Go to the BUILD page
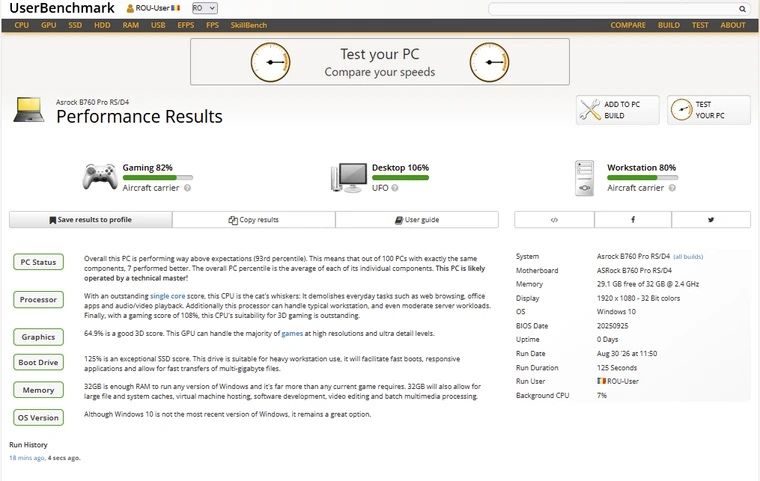 tap(668, 25)
